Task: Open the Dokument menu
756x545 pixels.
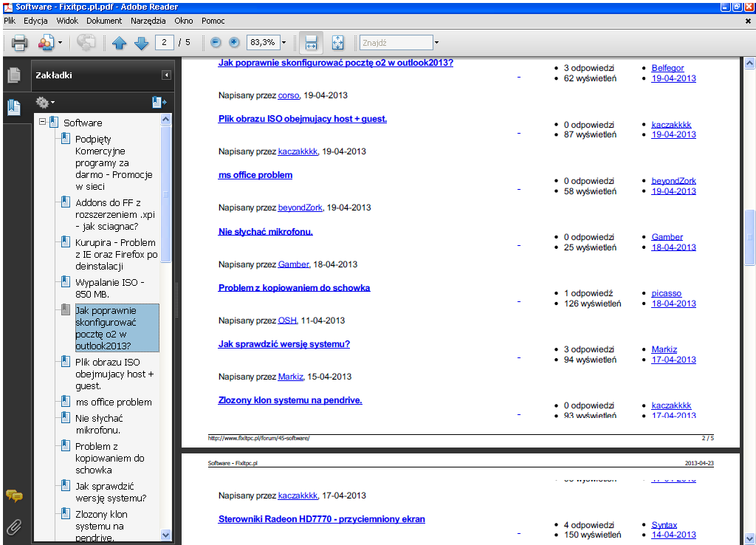Action: [x=104, y=21]
